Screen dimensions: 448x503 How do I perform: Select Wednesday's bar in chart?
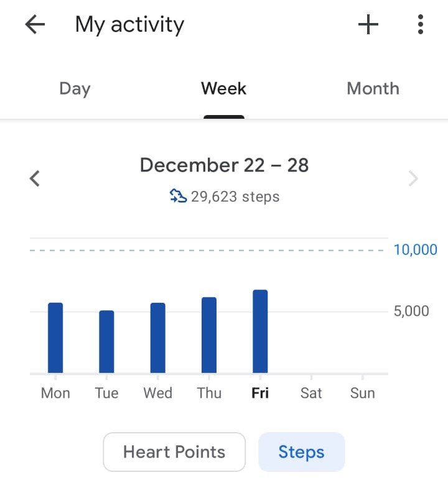(158, 338)
